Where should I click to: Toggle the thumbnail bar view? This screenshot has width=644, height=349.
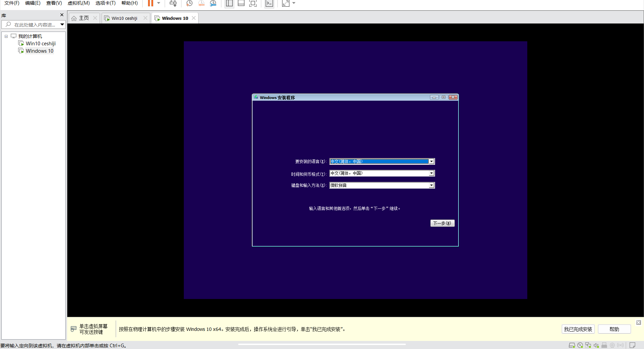pos(241,3)
